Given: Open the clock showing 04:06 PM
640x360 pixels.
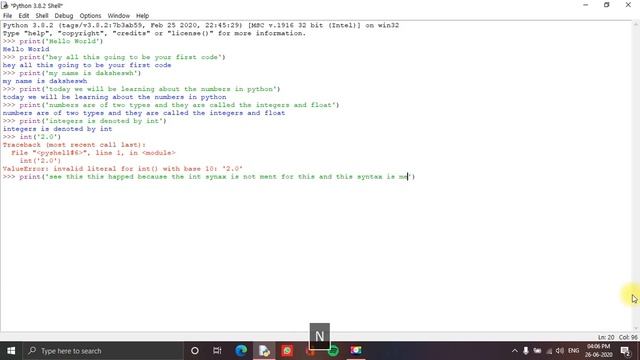Looking at the screenshot, I should pyautogui.click(x=598, y=351).
